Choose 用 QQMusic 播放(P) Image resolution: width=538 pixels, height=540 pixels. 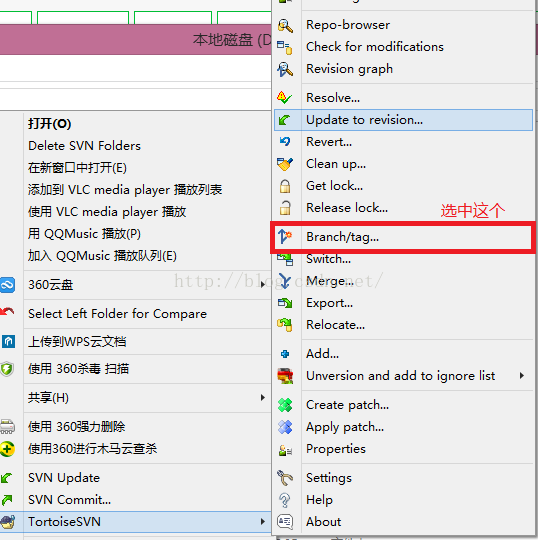[x=84, y=234]
